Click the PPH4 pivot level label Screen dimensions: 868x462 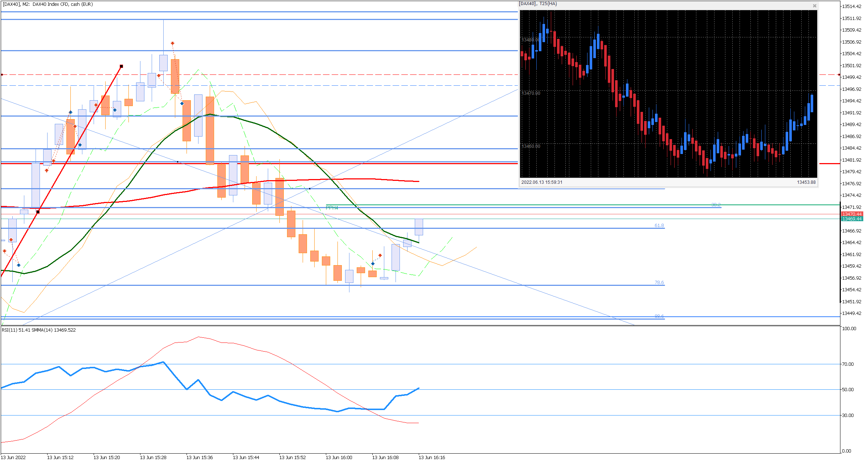coord(332,208)
